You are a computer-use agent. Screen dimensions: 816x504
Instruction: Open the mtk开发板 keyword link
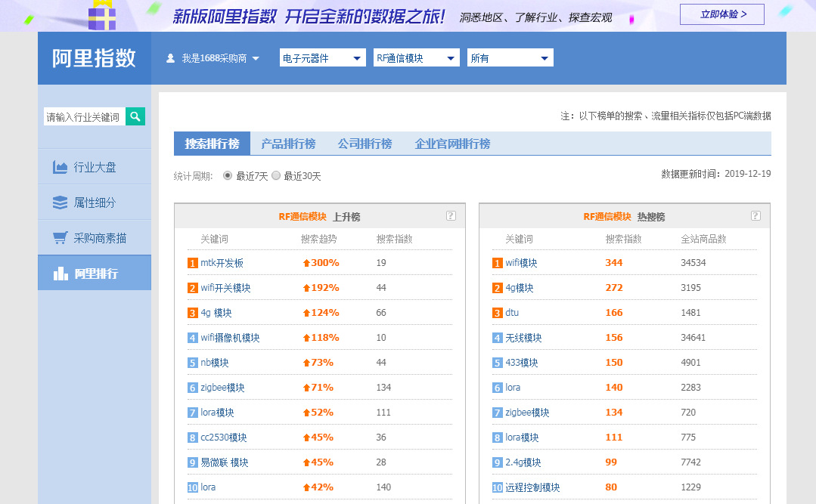pyautogui.click(x=222, y=263)
